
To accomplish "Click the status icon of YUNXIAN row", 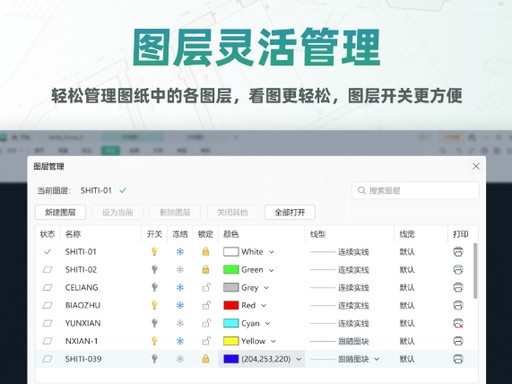I will pyautogui.click(x=48, y=323).
